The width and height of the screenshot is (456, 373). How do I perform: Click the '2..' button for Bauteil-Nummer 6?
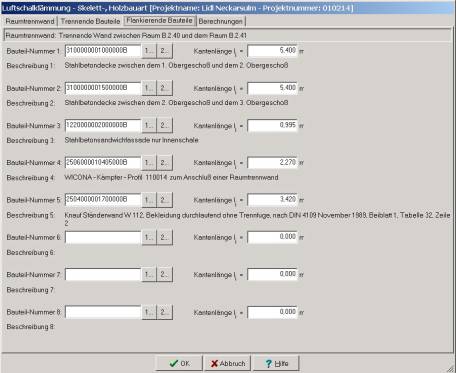pyautogui.click(x=165, y=238)
